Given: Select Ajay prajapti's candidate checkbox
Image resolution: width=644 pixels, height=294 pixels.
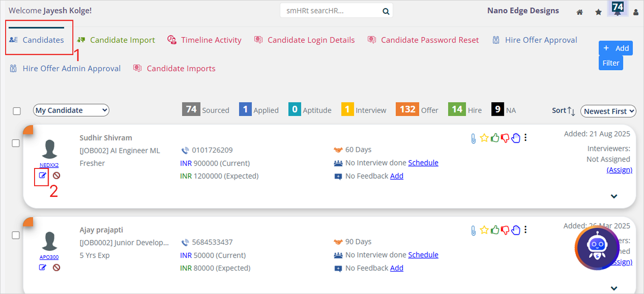Looking at the screenshot, I should click(16, 235).
